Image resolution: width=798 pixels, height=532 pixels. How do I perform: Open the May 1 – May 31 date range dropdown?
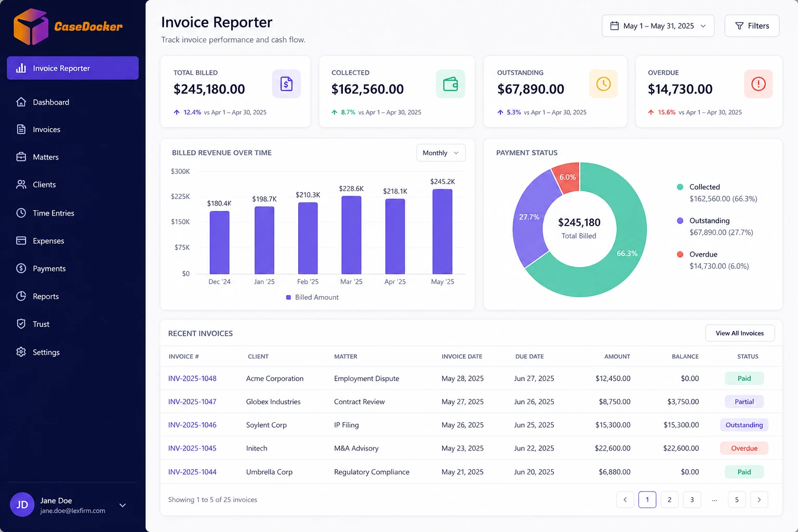pos(658,26)
